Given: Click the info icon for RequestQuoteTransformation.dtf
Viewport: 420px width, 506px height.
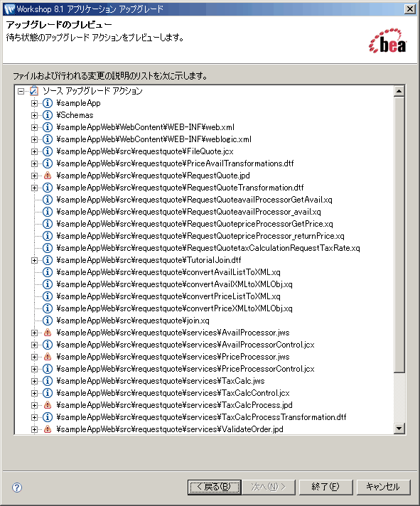Looking at the screenshot, I should pyautogui.click(x=48, y=188).
